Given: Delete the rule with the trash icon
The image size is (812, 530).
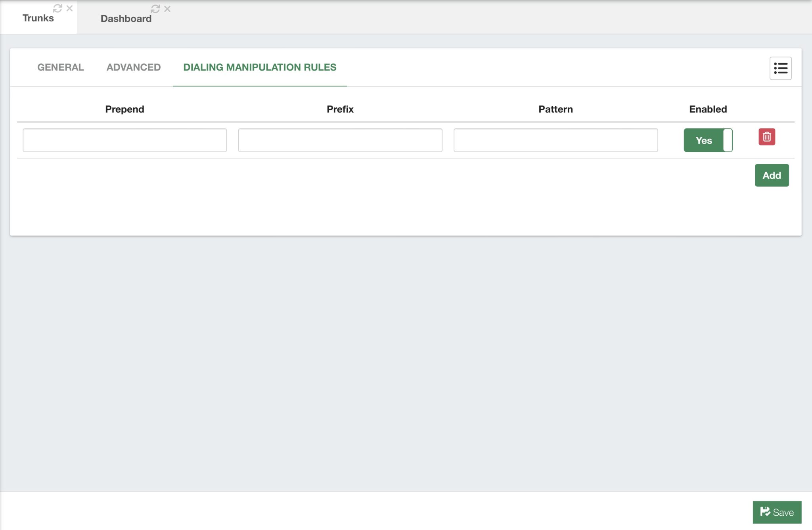Looking at the screenshot, I should [x=766, y=137].
